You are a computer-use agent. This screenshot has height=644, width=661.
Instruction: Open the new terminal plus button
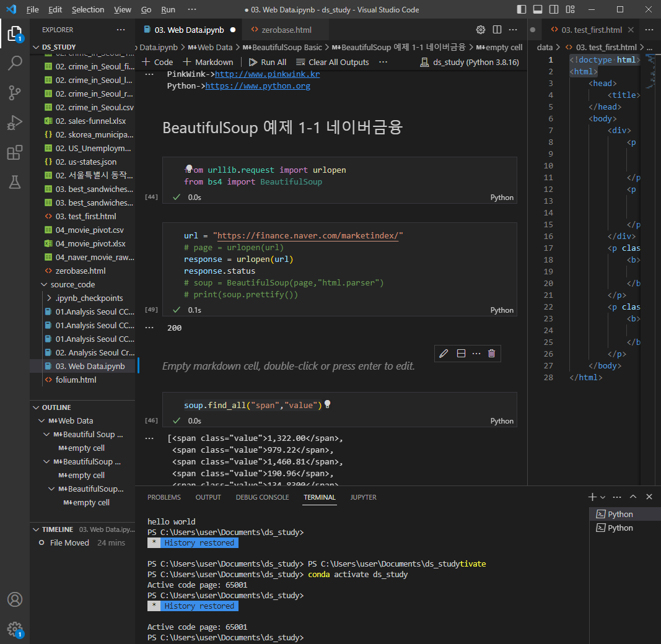tap(592, 497)
